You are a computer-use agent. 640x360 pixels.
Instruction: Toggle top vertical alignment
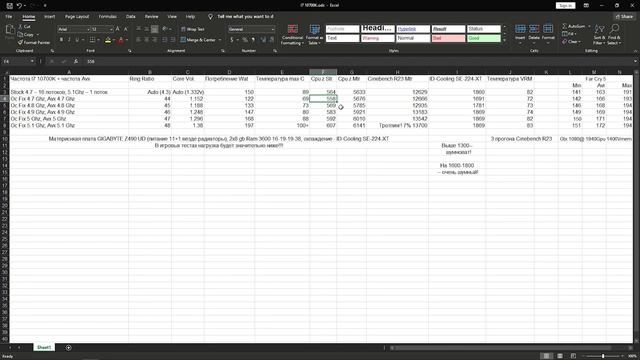coord(138,29)
